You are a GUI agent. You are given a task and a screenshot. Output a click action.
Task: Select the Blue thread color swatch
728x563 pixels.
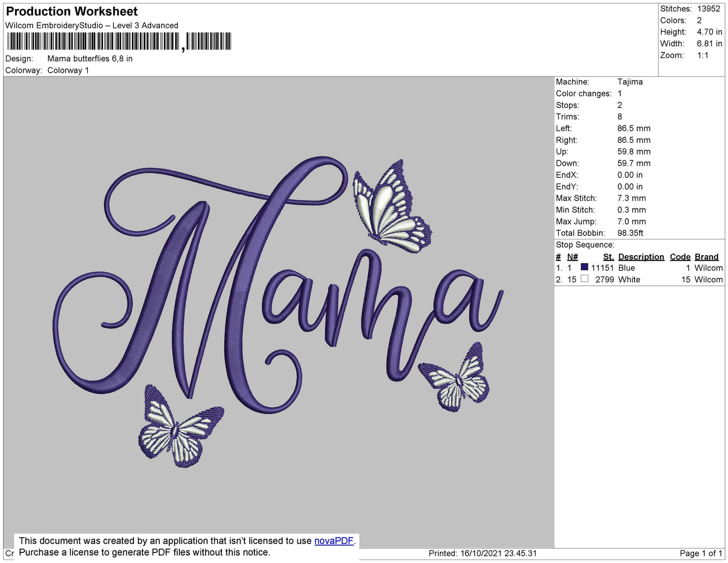[x=584, y=267]
